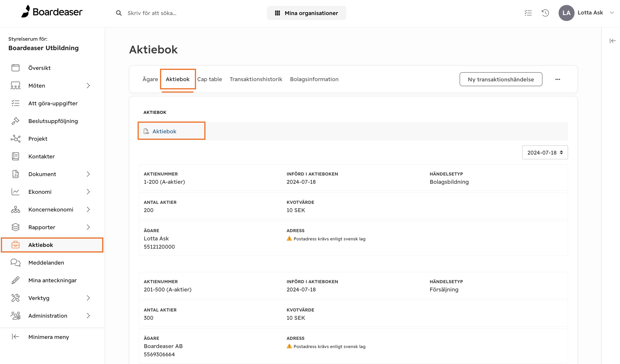Expand the Möten submenu chevron
The image size is (620, 364).
tap(88, 86)
